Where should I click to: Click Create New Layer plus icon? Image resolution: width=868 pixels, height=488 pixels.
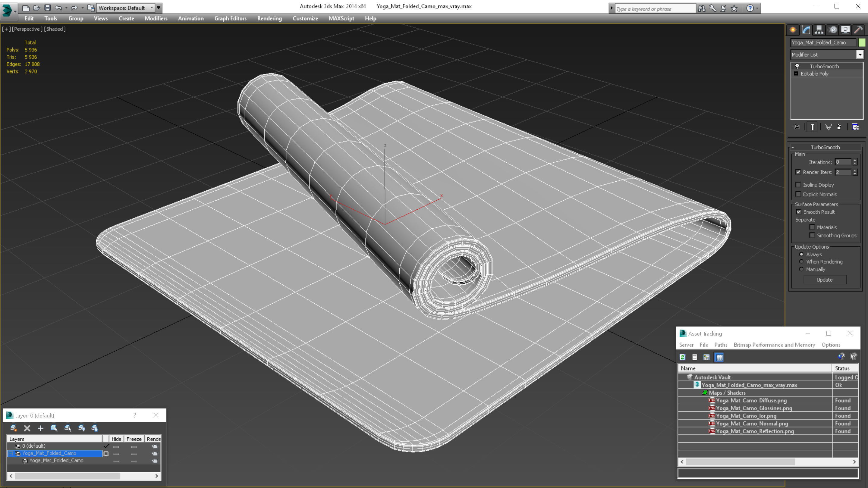point(40,428)
